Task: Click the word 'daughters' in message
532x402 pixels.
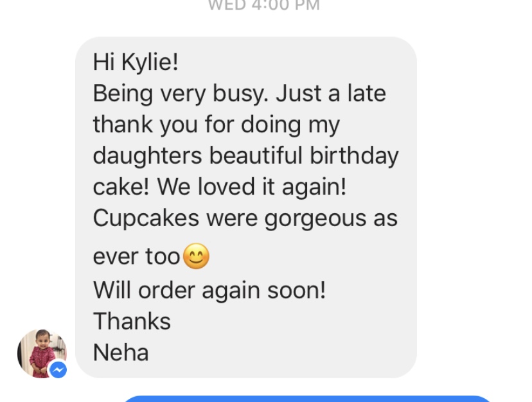Action: pos(148,156)
